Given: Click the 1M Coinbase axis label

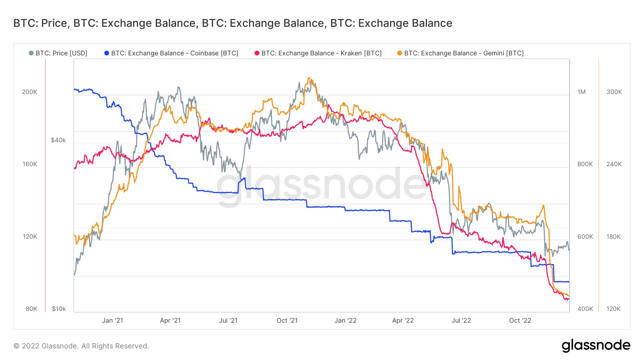Looking at the screenshot, I should pos(581,92).
